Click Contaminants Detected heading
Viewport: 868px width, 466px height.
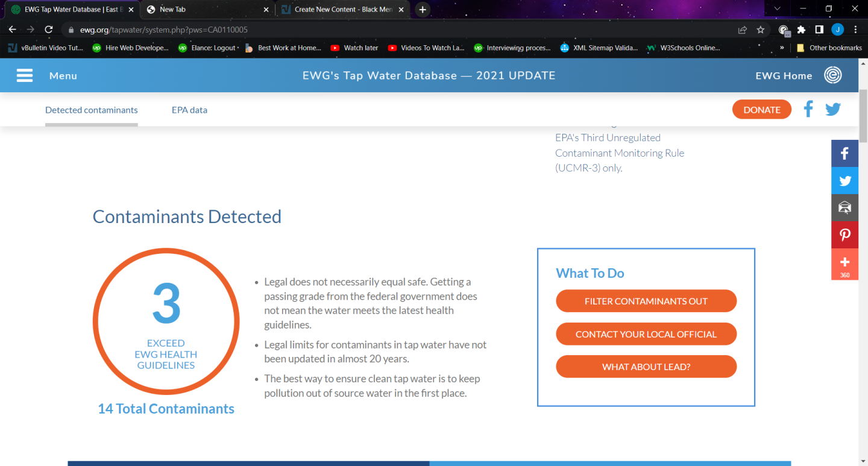pos(187,216)
